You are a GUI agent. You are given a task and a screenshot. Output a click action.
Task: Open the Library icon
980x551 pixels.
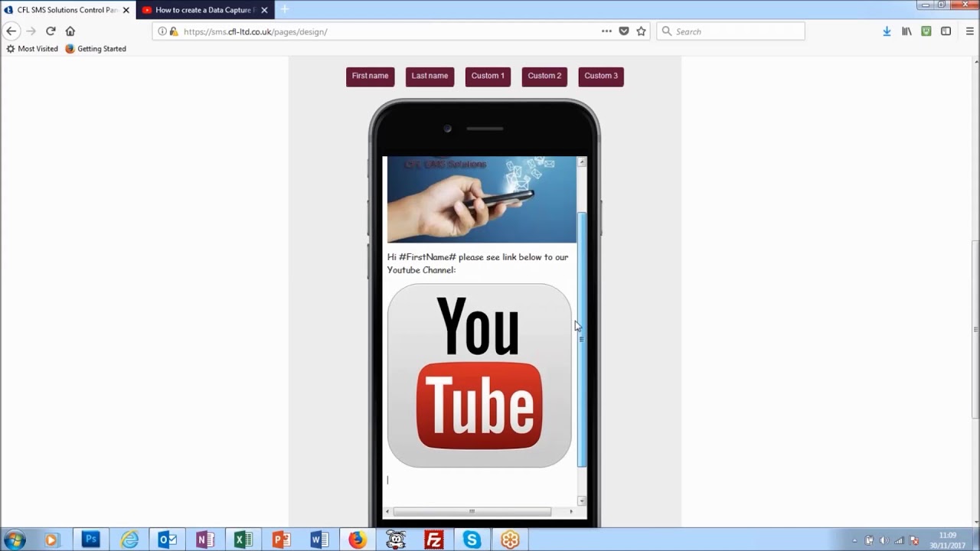(x=906, y=31)
